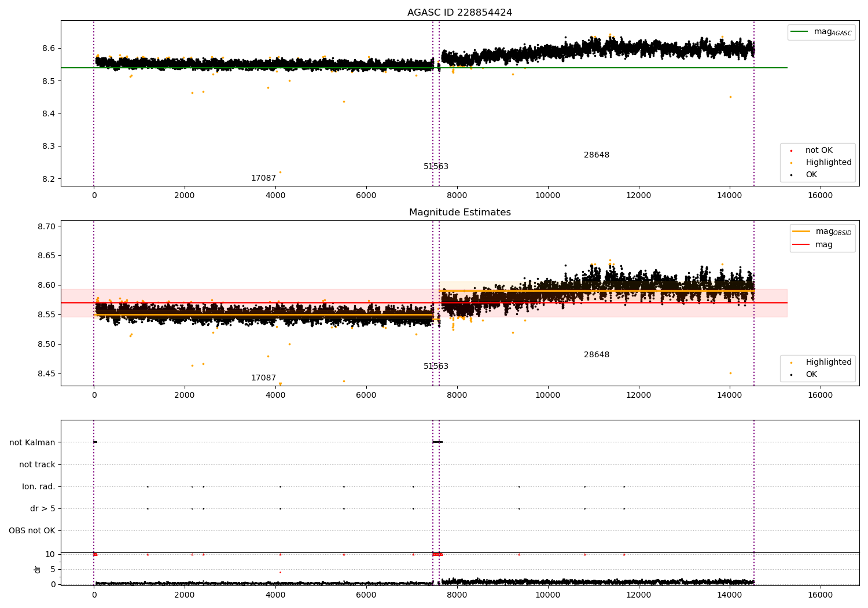Click the 8000 x-tick label under middle plot
Viewport: 868px width, 608px height.
point(457,395)
